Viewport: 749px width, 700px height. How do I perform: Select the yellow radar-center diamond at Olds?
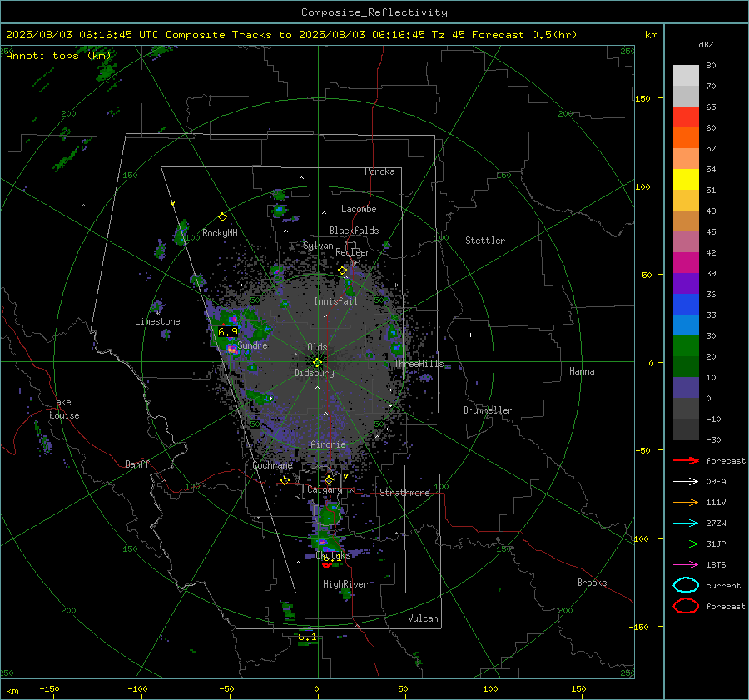(317, 363)
